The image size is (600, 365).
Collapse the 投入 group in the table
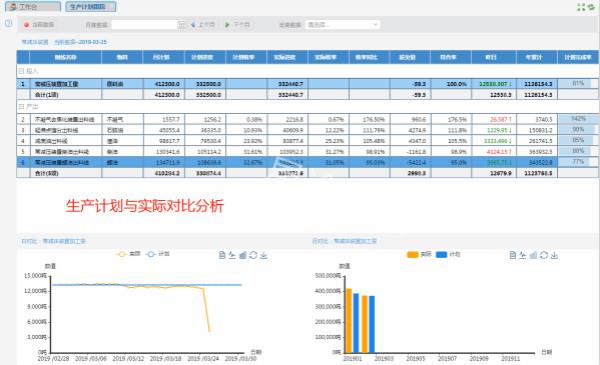(x=21, y=71)
